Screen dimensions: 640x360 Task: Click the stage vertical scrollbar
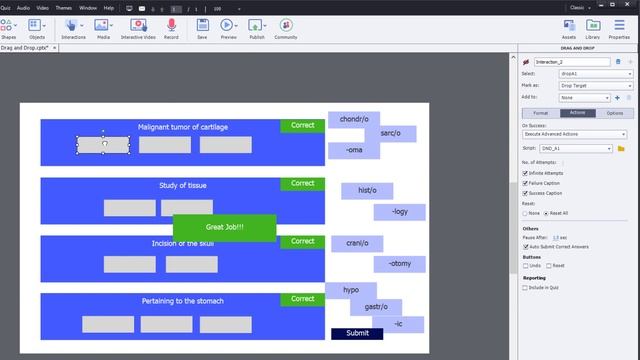(513, 229)
